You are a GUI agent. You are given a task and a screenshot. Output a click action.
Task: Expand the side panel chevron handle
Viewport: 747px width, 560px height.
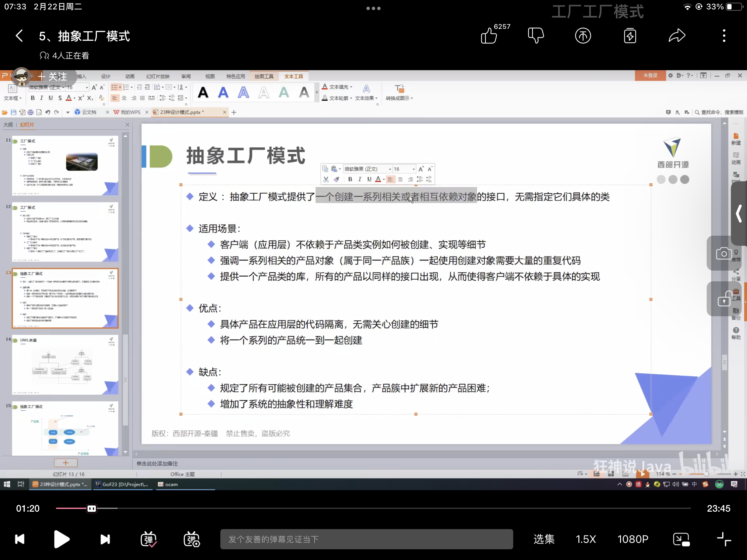(740, 214)
